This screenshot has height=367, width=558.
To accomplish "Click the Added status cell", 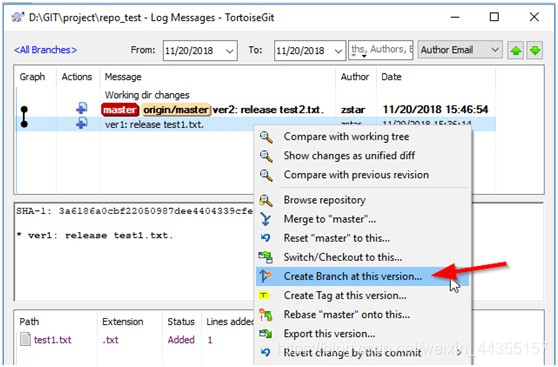I will 181,340.
